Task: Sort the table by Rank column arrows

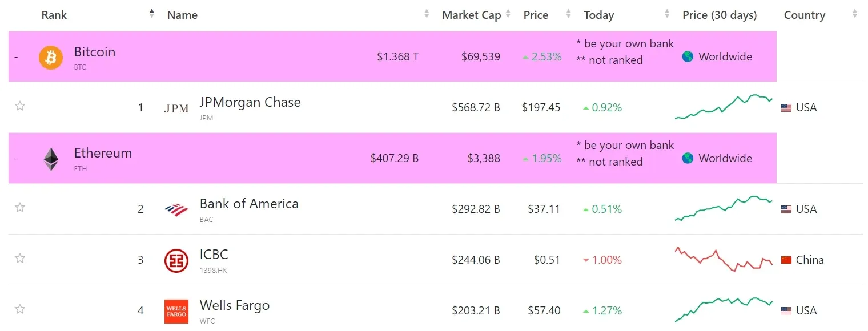Action: coord(151,14)
